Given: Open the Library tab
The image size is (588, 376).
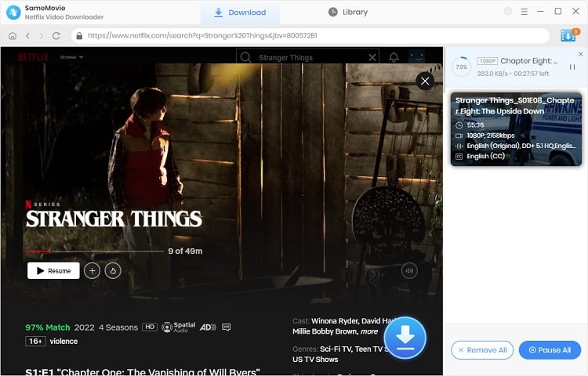Looking at the screenshot, I should click(x=348, y=12).
